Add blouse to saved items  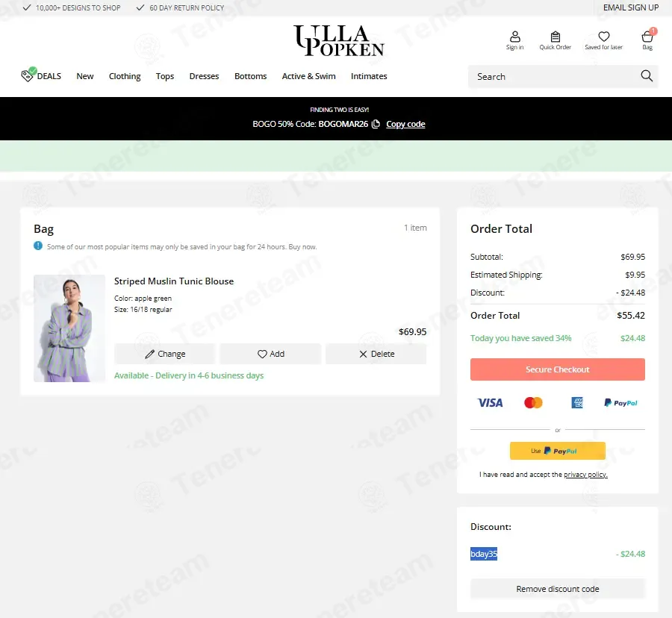(270, 354)
